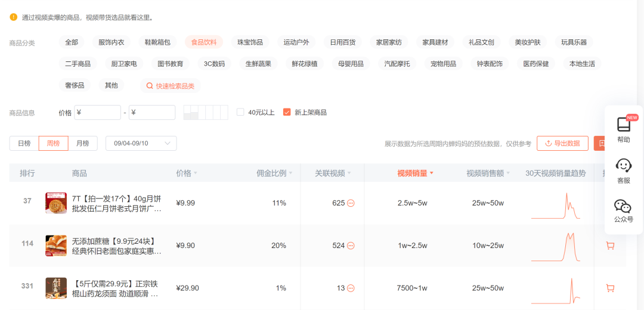Click the minimum price input field
The image size is (644, 310).
click(97, 113)
